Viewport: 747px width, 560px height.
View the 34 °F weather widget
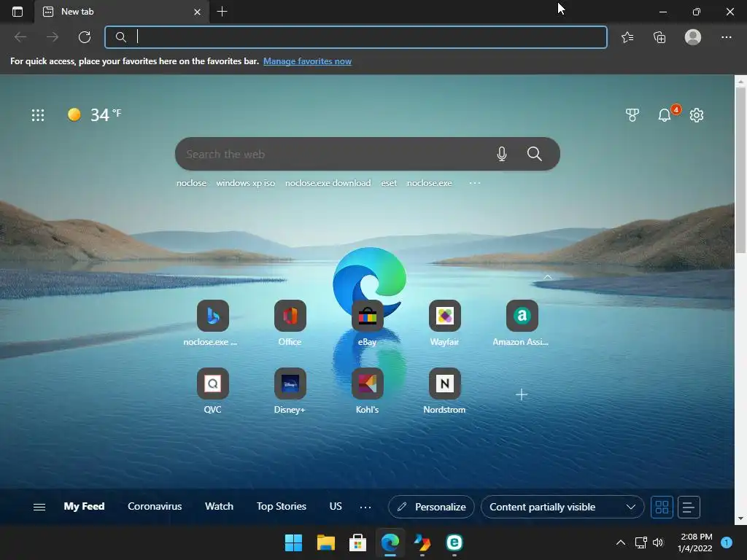94,114
